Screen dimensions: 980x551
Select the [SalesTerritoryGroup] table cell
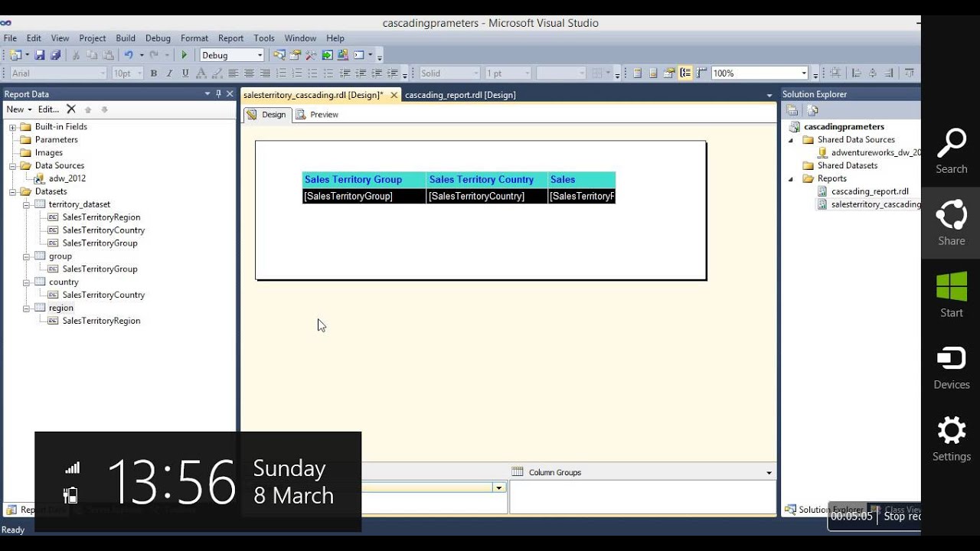click(x=364, y=197)
